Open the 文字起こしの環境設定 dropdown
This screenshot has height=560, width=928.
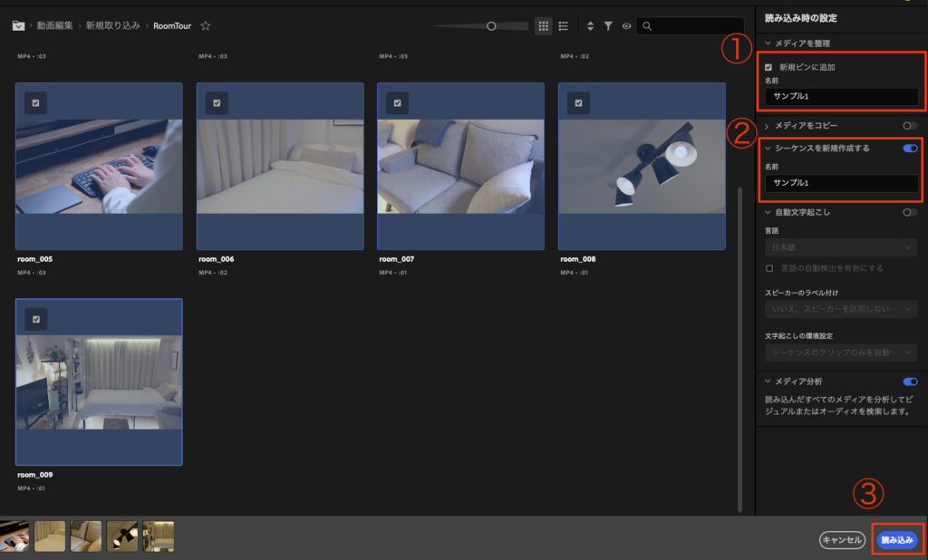pyautogui.click(x=841, y=352)
